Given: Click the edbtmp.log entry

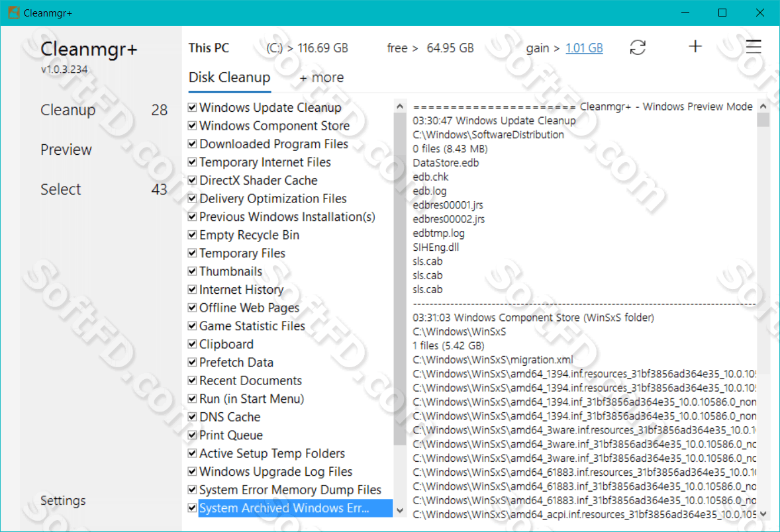Looking at the screenshot, I should click(x=439, y=233).
